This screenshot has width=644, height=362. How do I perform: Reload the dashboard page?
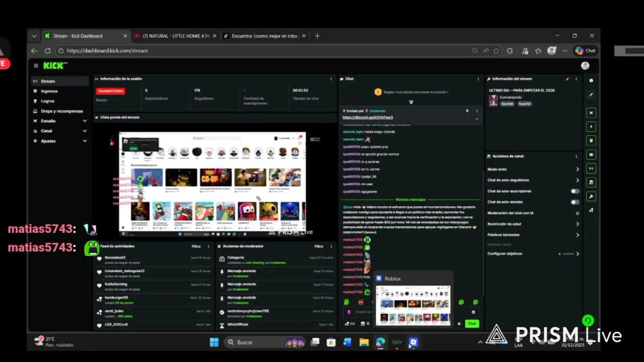(x=47, y=51)
